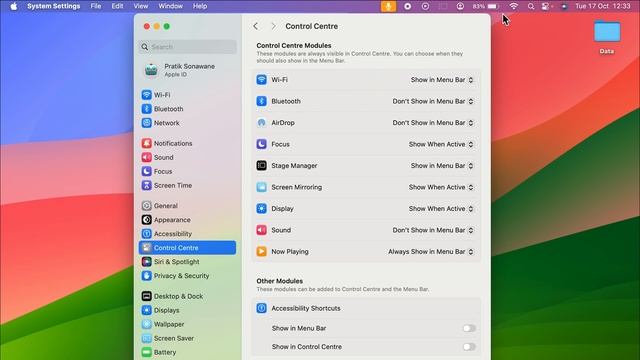Open AirDrop module menu bar dropdown
Screen dimensions: 640x360
point(433,123)
